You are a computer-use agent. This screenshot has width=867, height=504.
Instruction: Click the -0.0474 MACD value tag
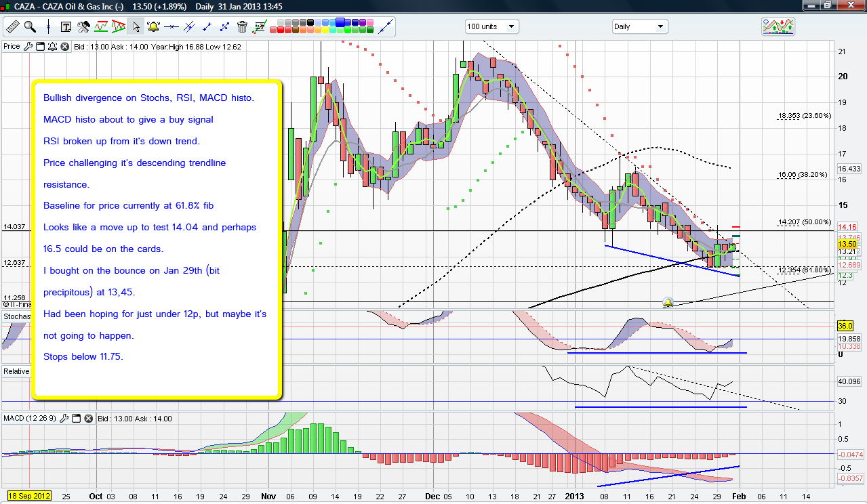click(x=851, y=455)
